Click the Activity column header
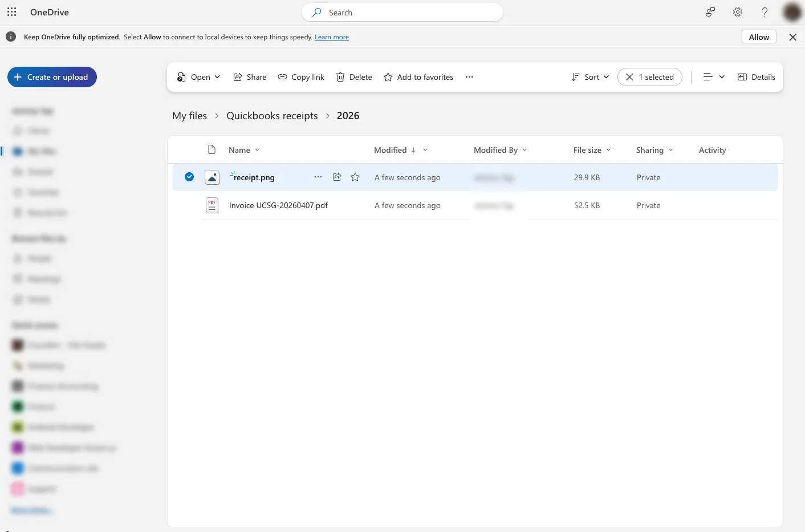The image size is (805, 532). coord(712,150)
